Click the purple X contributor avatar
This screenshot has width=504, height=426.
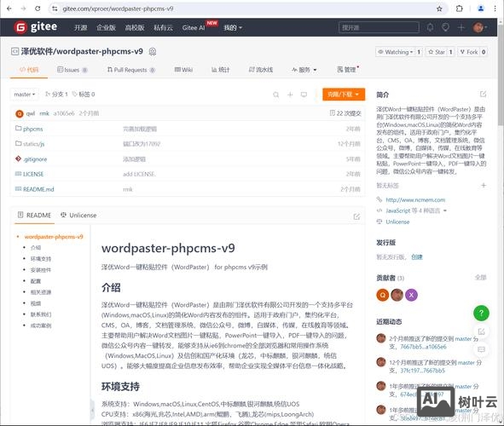pyautogui.click(x=411, y=295)
